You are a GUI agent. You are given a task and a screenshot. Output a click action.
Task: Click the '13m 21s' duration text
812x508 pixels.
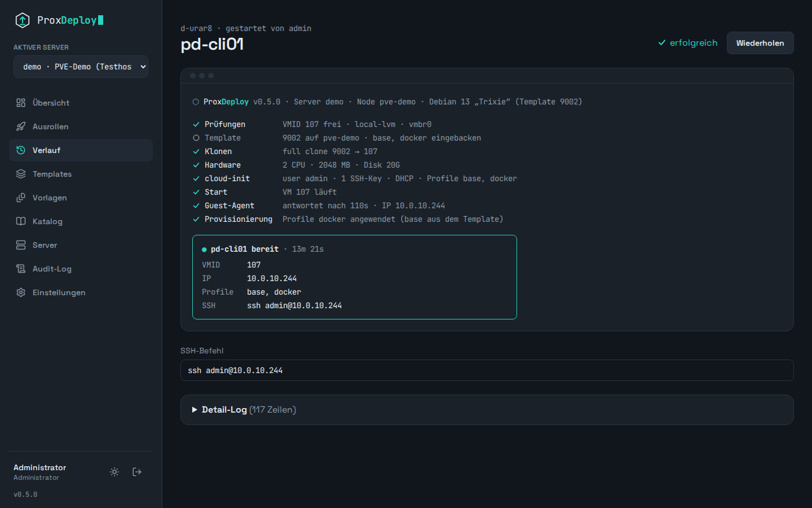coord(308,249)
